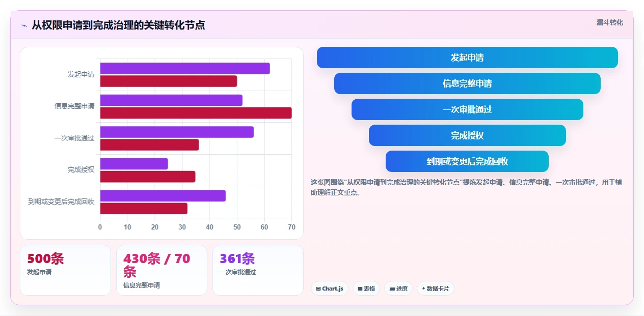The image size is (644, 316).
Task: Click the Chart.js tag chip
Action: pos(330,289)
